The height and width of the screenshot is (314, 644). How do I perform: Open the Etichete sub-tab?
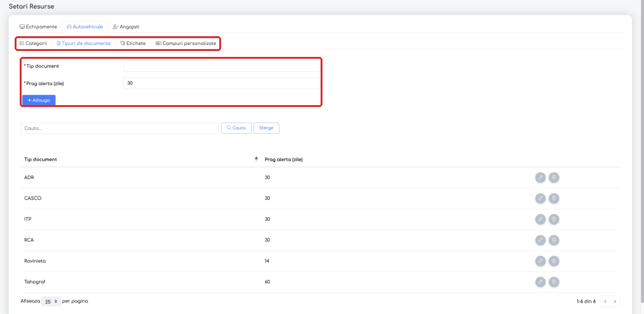point(133,44)
